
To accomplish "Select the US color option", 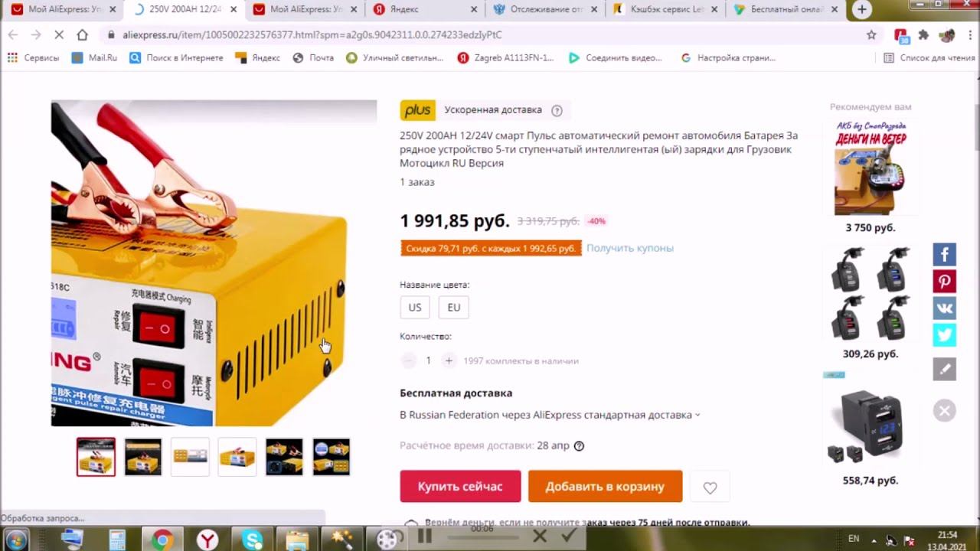I will (x=415, y=307).
